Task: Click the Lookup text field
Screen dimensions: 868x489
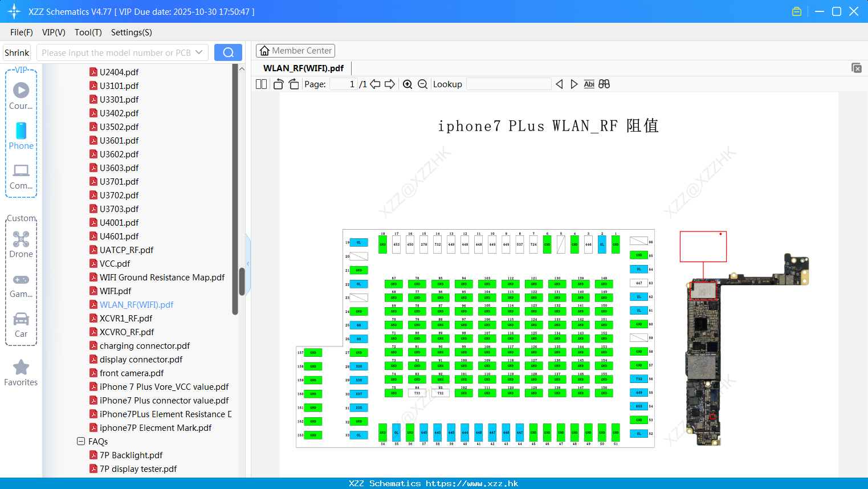Action: coord(509,84)
